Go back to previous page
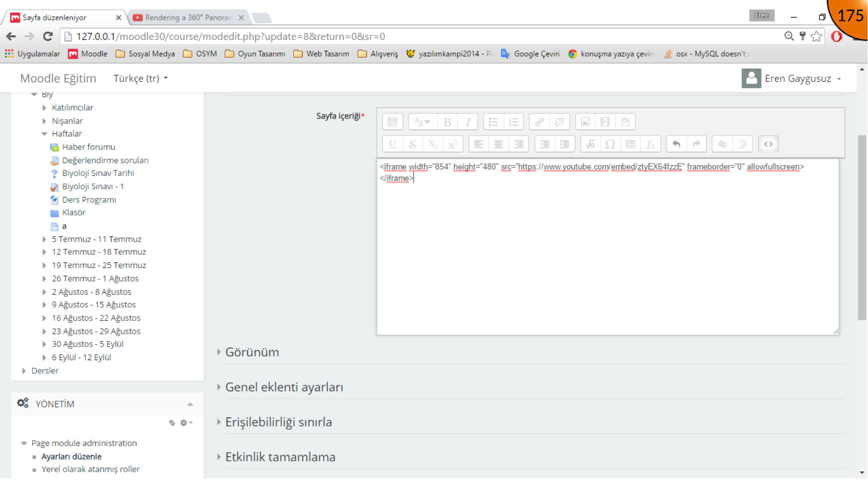The height and width of the screenshot is (488, 868). (11, 36)
